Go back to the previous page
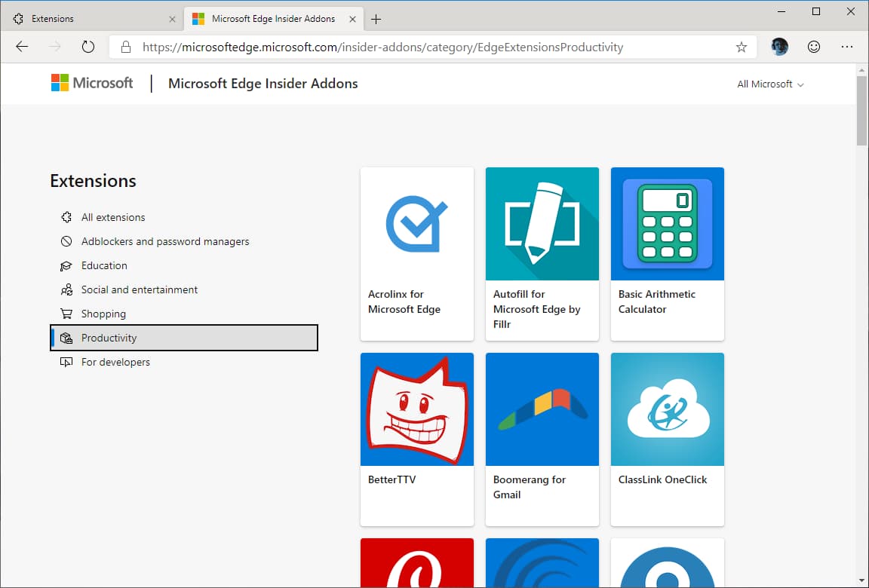Screen dimensions: 869x588 (x=22, y=47)
